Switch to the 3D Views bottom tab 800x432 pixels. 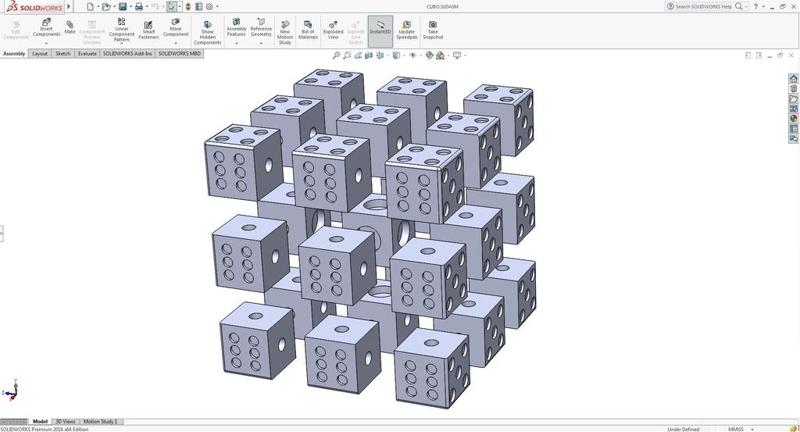point(65,421)
